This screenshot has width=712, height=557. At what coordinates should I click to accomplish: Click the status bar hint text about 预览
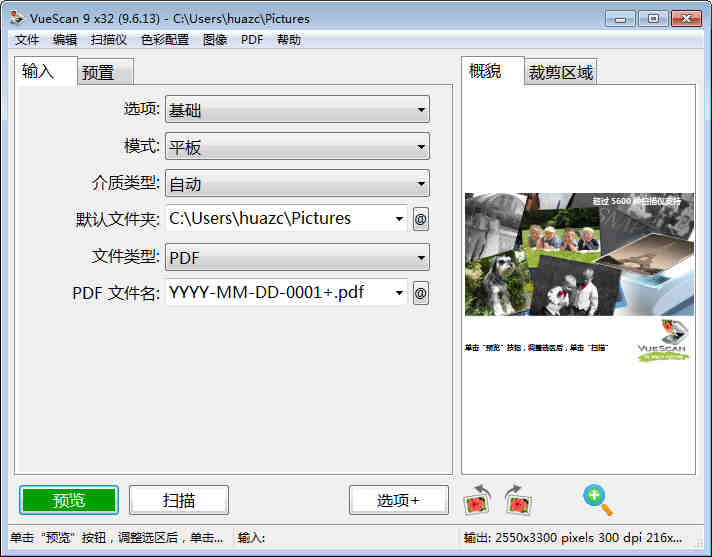tap(117, 538)
